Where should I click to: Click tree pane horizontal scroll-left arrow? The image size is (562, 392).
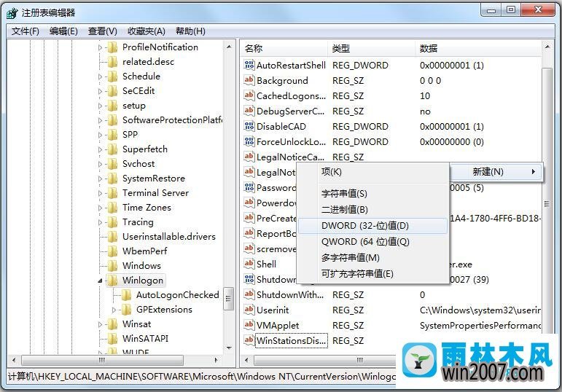(x=14, y=360)
